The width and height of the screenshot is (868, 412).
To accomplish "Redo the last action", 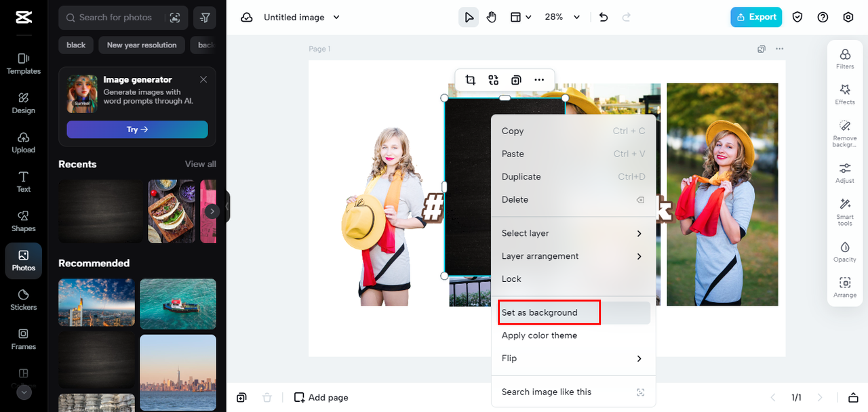I will point(627,18).
